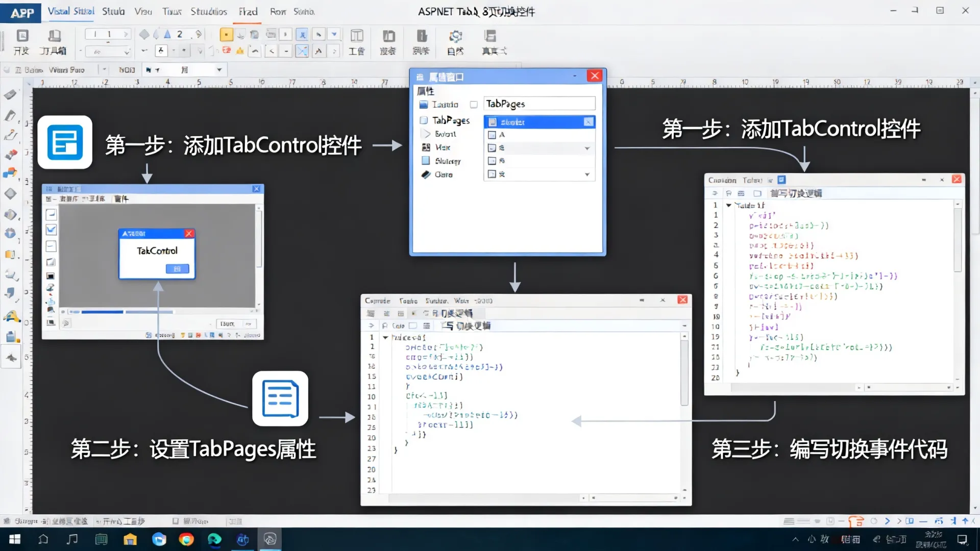Toggle the fourth list item checkbox in properties

492,161
